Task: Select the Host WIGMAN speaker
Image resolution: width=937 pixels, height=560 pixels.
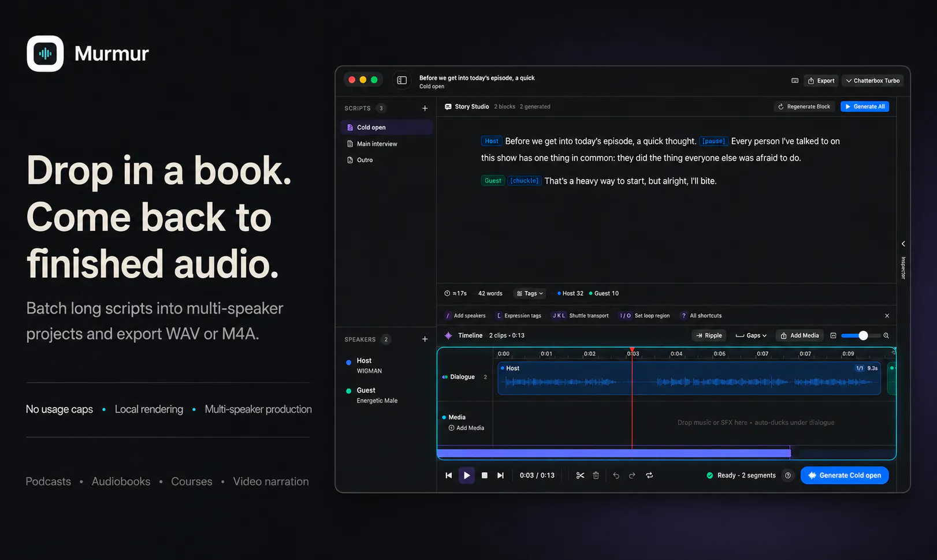Action: pyautogui.click(x=386, y=365)
